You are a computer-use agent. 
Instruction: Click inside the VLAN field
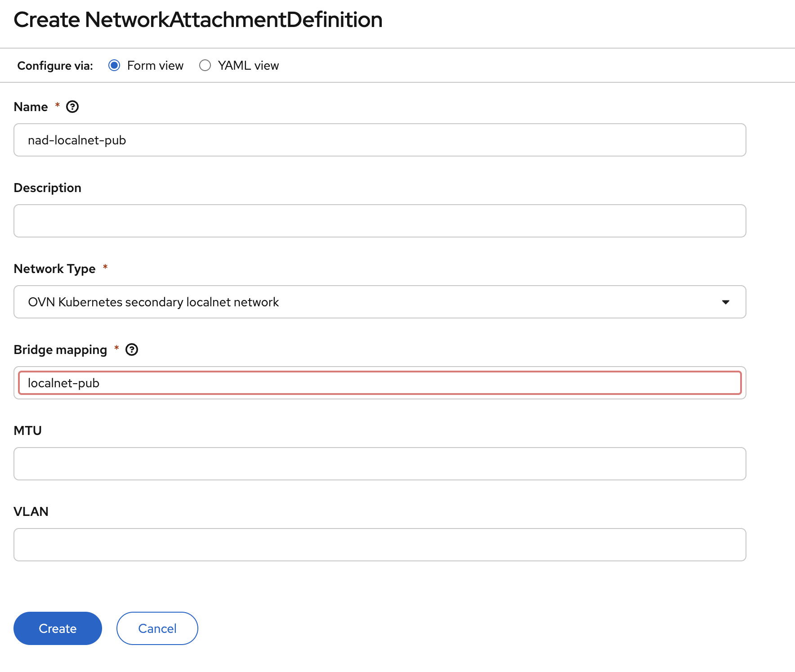[x=380, y=545]
